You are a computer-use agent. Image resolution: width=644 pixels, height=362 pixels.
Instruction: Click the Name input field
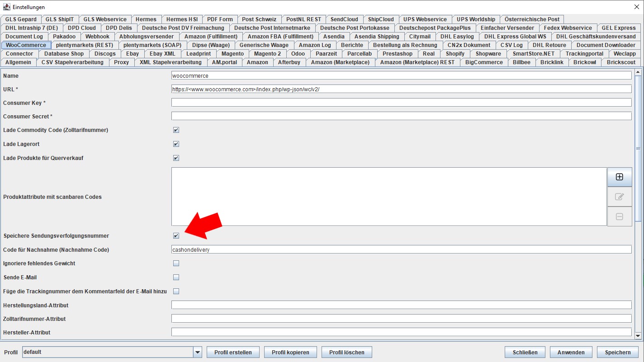401,75
